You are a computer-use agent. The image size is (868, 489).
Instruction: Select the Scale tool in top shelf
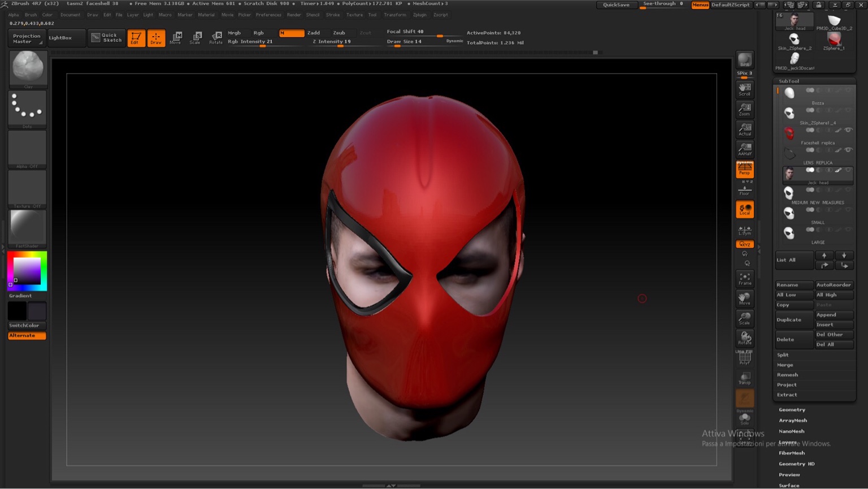click(x=196, y=38)
